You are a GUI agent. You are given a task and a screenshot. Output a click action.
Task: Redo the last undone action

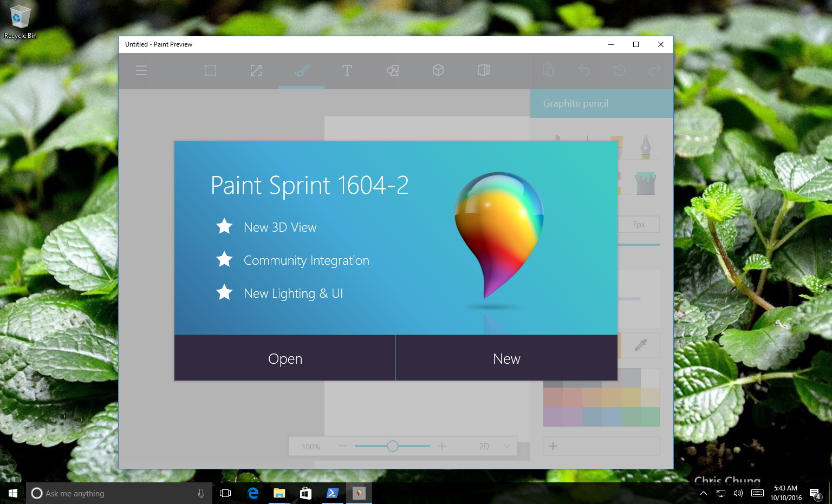click(x=655, y=70)
